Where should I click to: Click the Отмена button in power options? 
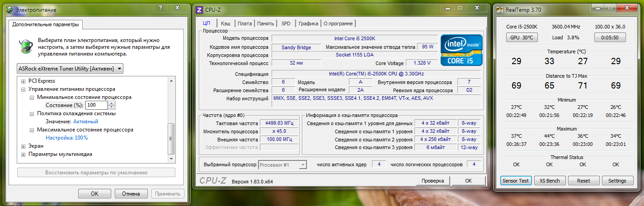click(x=131, y=193)
